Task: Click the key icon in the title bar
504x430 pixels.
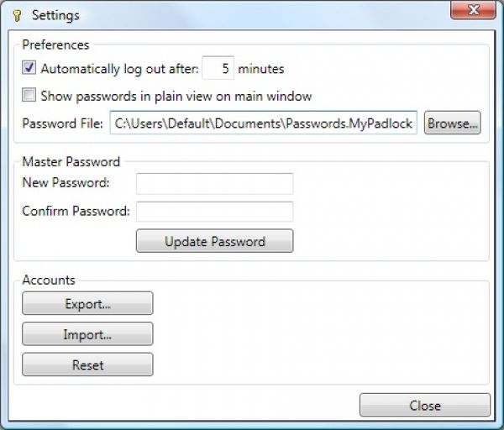Action: 17,15
